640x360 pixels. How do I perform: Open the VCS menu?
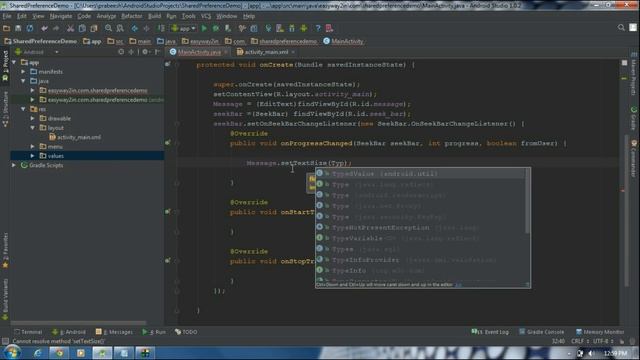pyautogui.click(x=206, y=16)
